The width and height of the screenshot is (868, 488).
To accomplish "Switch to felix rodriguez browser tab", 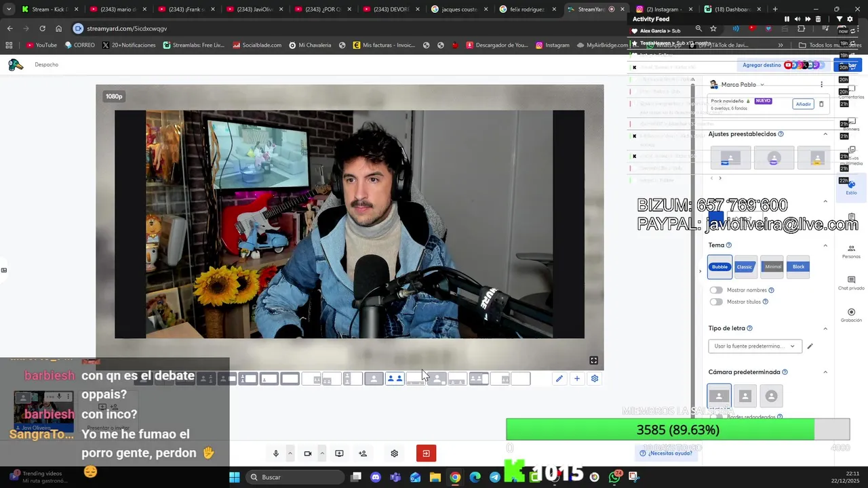I will 526,9.
